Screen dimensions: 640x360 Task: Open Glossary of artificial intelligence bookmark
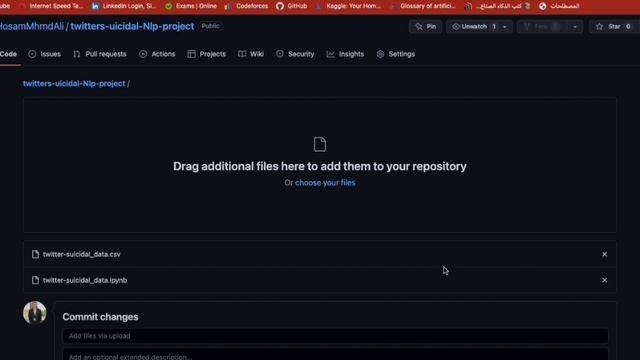[423, 6]
